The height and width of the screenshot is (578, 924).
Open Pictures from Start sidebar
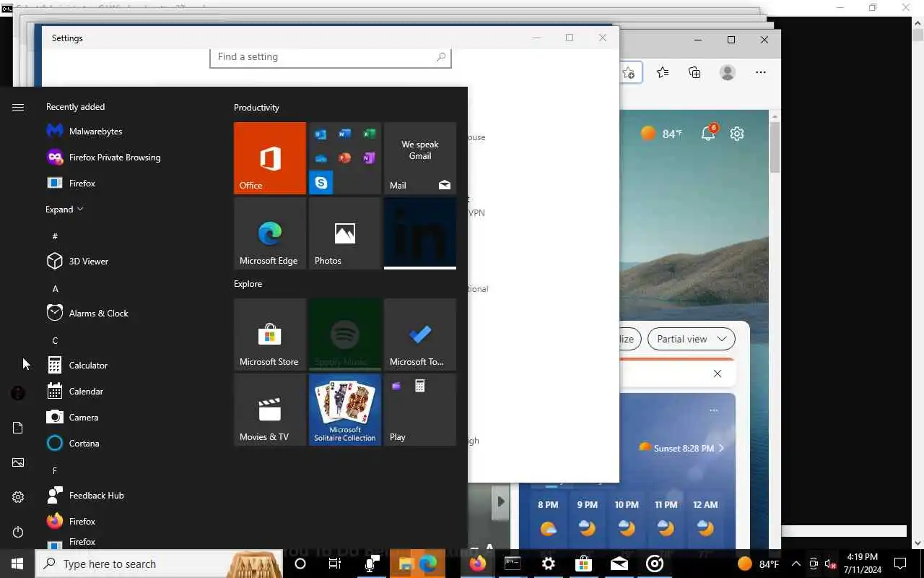pos(18,462)
